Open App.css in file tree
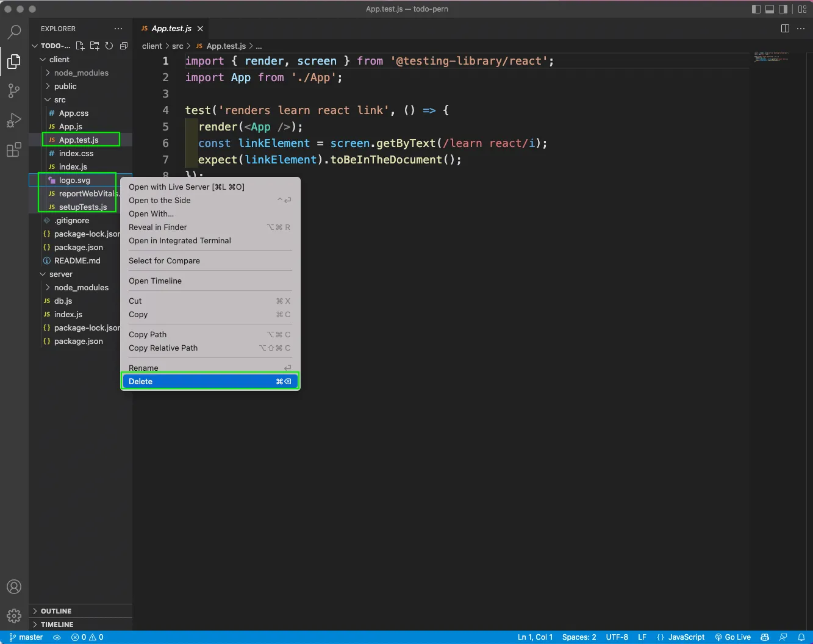Viewport: 813px width, 644px height. (x=81, y=113)
